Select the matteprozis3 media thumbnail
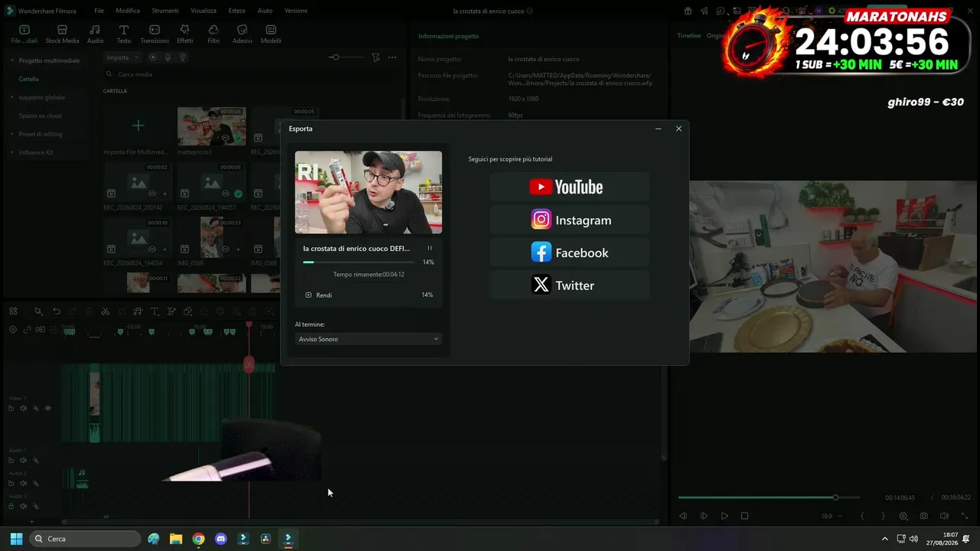This screenshot has height=551, width=980. tap(211, 126)
